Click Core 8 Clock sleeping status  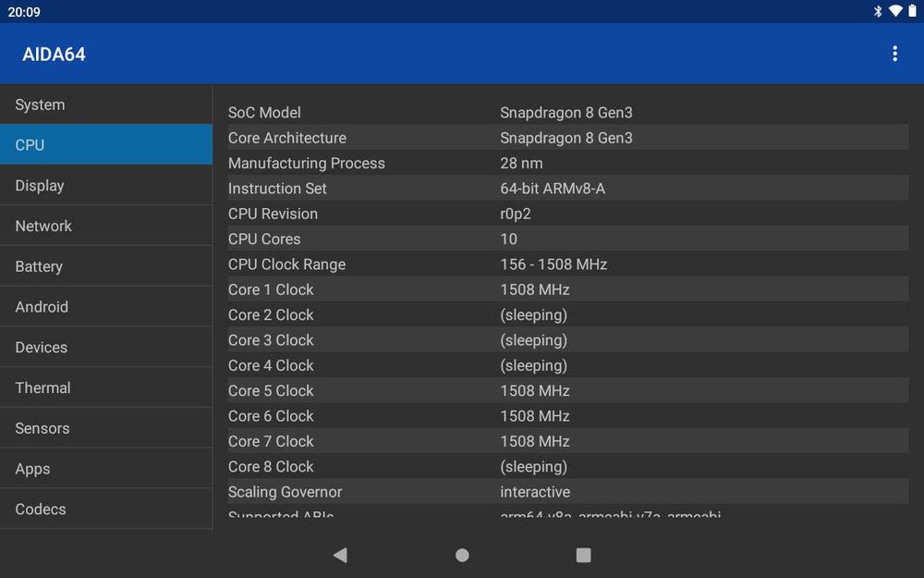[x=533, y=467]
